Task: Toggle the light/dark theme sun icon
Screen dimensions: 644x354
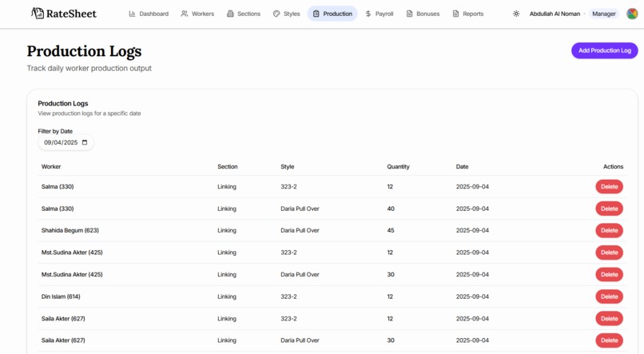Action: [516, 14]
